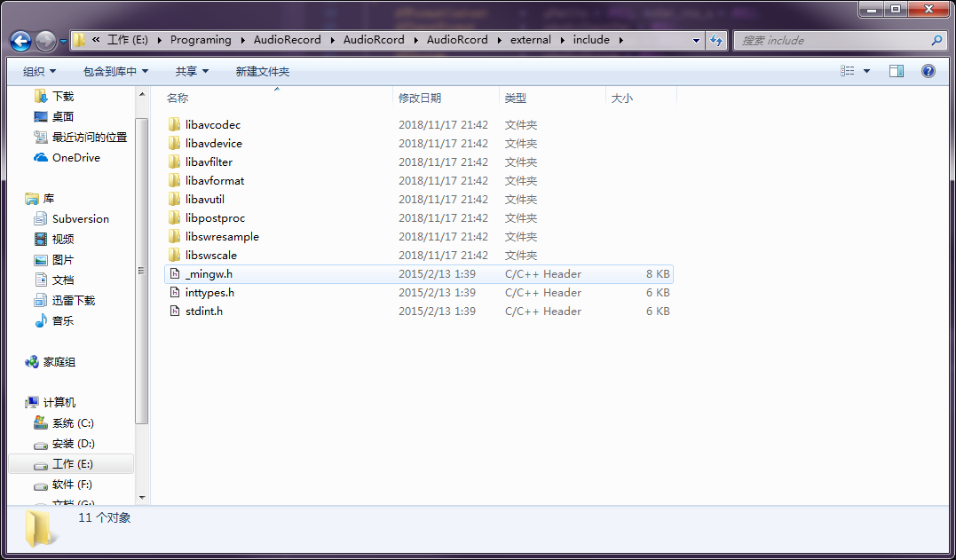
Task: Click the change view icon
Action: pos(848,71)
